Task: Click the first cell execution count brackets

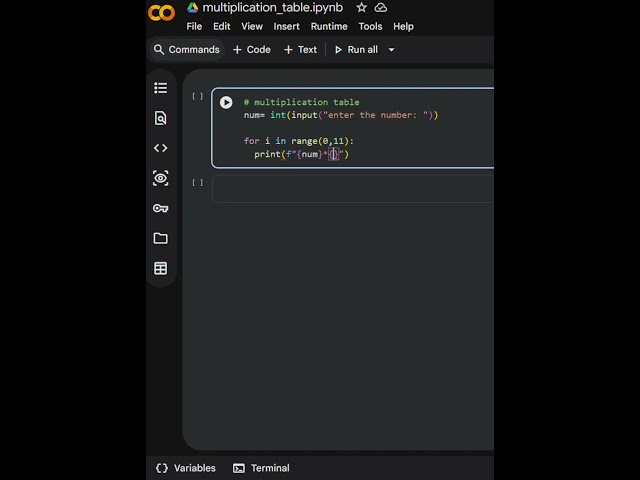Action: click(198, 96)
